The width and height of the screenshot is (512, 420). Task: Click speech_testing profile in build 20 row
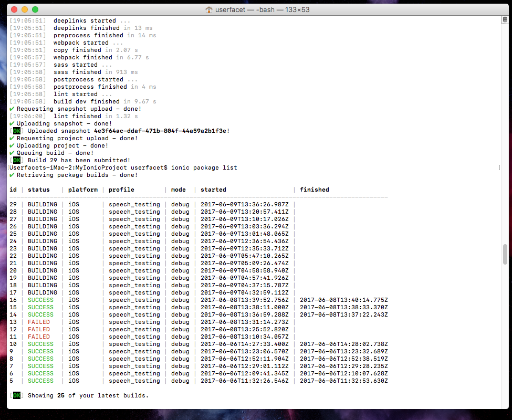tap(134, 270)
